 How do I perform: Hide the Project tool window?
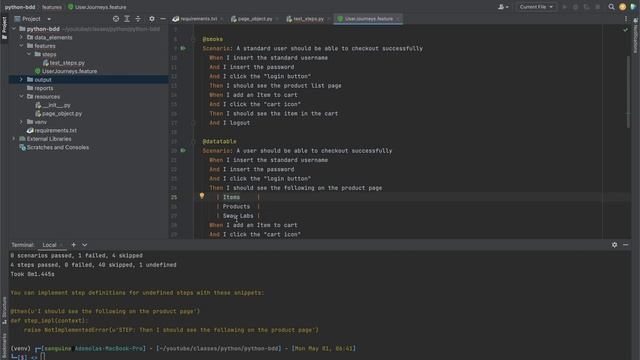click(x=163, y=19)
